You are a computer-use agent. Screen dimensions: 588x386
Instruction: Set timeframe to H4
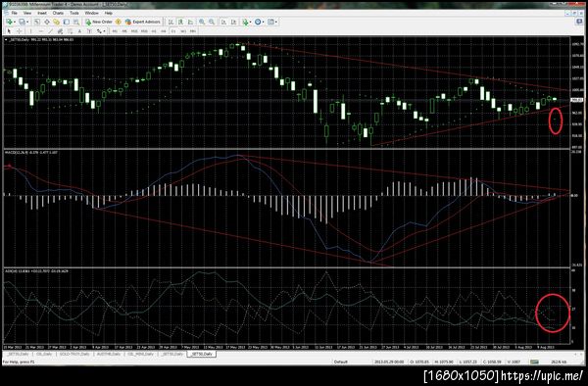point(164,31)
